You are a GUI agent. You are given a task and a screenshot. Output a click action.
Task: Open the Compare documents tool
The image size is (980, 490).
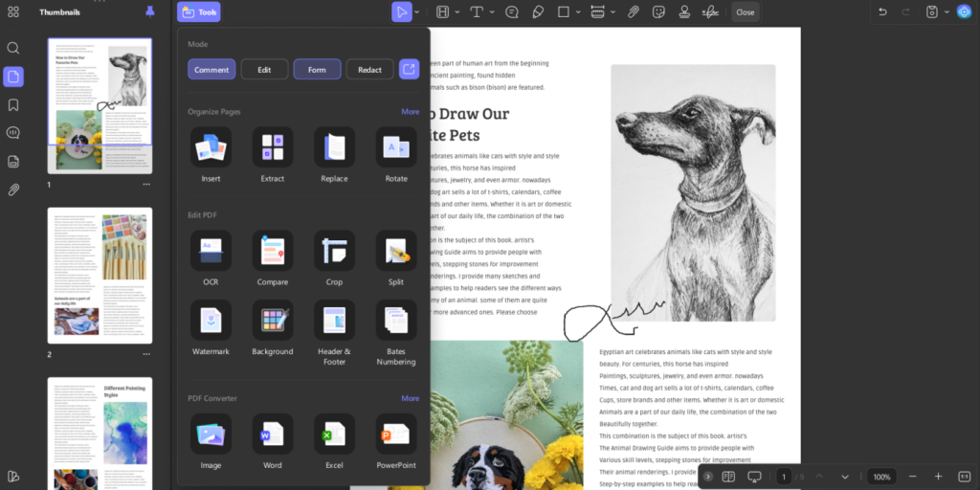pos(273,251)
